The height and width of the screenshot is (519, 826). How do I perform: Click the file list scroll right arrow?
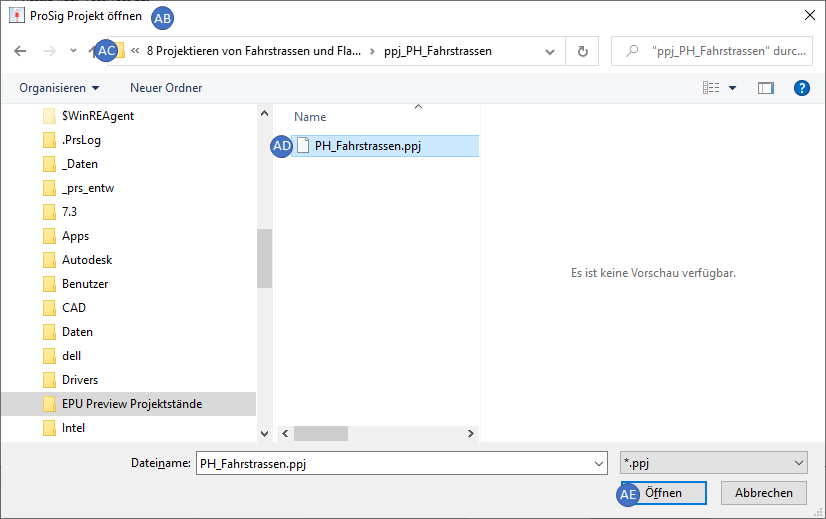(x=471, y=434)
